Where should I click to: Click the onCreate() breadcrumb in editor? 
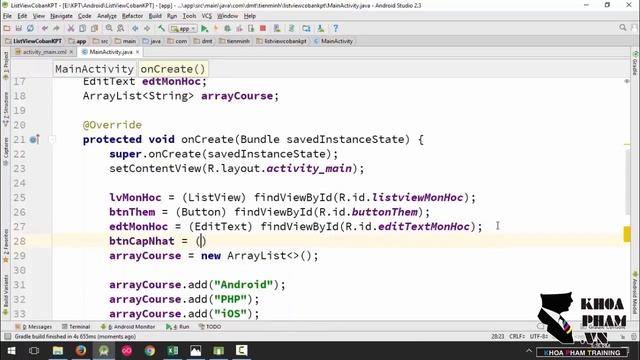[173, 69]
